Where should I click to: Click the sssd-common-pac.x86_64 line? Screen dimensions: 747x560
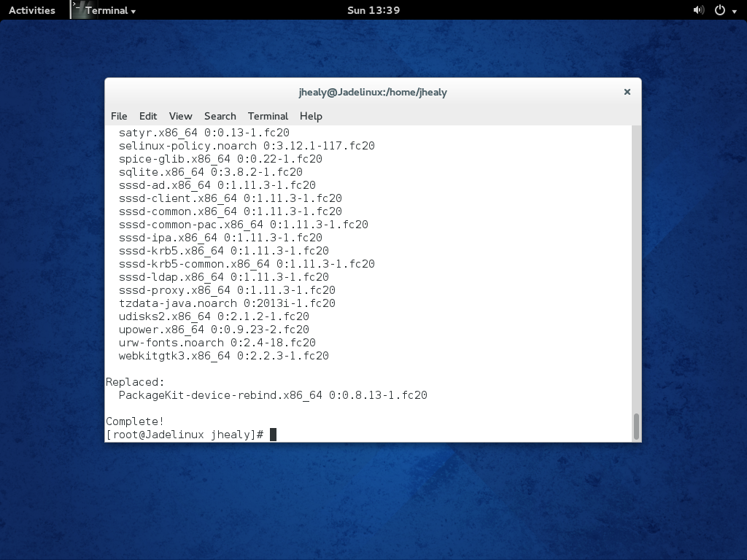[x=244, y=225]
